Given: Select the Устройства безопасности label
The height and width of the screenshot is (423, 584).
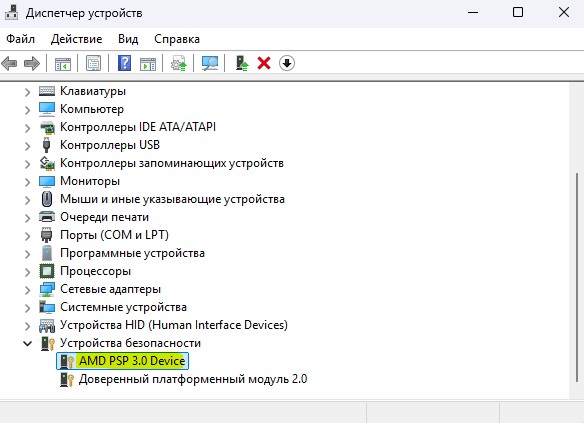Looking at the screenshot, I should pyautogui.click(x=130, y=343).
